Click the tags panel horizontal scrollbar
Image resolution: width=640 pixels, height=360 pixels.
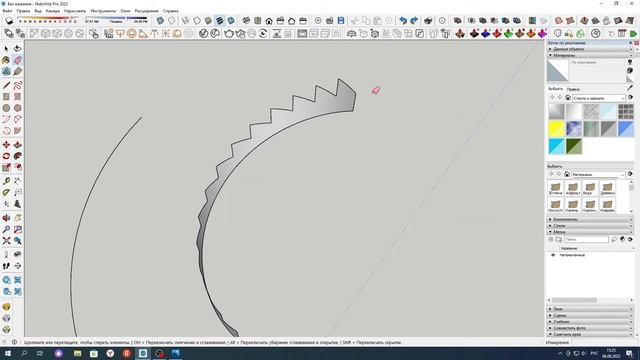point(574,300)
